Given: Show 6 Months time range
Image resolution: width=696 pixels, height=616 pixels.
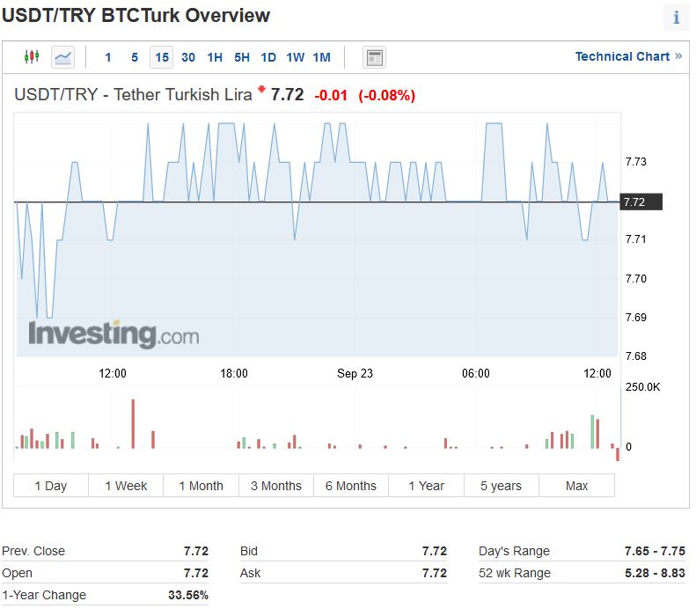Looking at the screenshot, I should [x=351, y=486].
